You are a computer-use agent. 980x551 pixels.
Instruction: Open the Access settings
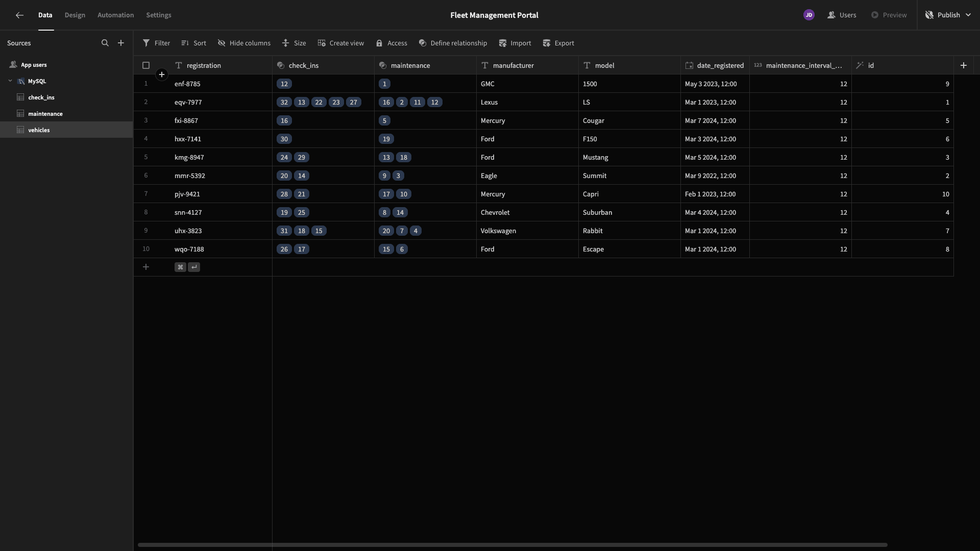click(391, 43)
